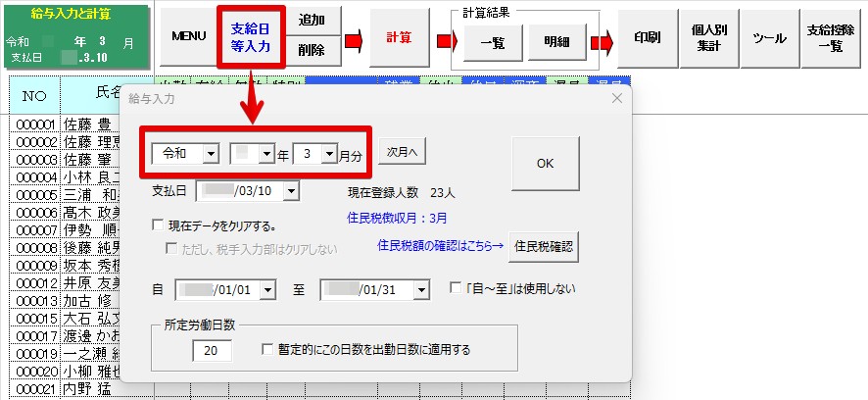Open the ツール menu button
Screen dimensions: 868x400
[x=769, y=37]
